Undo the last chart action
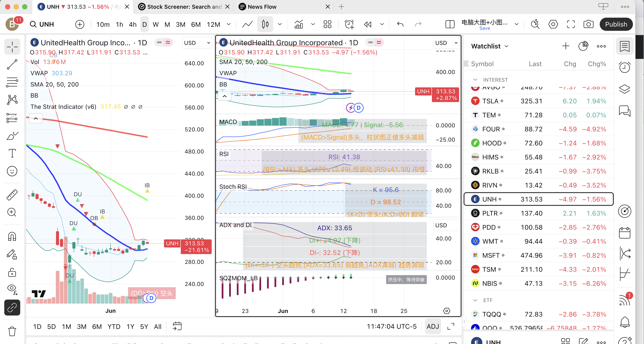The width and height of the screenshot is (644, 344). tap(400, 24)
